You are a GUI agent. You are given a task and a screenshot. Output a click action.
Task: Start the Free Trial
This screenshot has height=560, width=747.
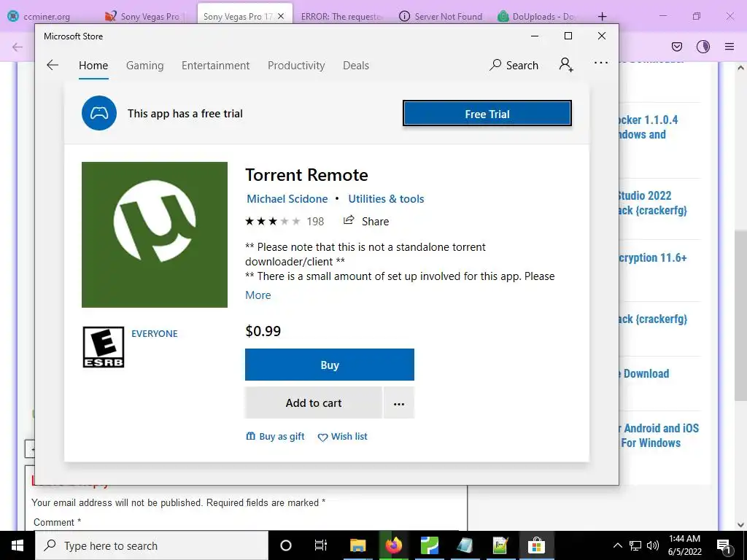[x=487, y=114]
